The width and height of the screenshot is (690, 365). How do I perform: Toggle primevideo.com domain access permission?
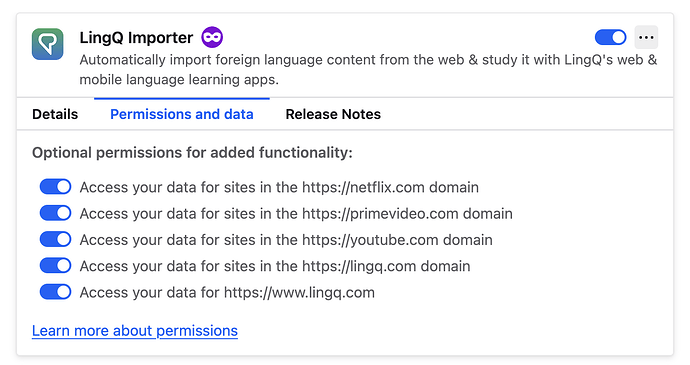point(55,213)
